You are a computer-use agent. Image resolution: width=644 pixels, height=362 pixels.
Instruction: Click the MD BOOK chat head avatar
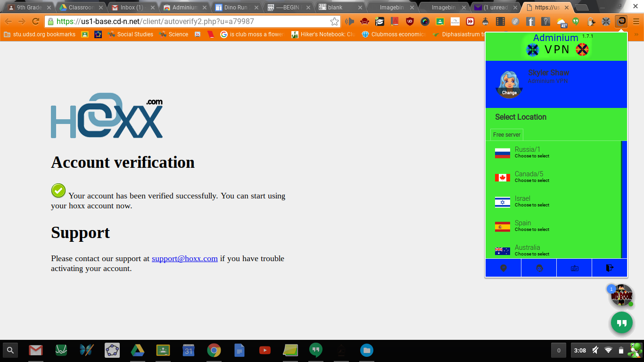pyautogui.click(x=621, y=296)
